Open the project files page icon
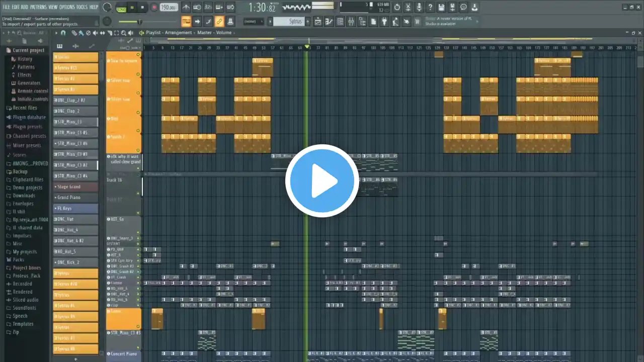644x362 pixels. point(373,22)
